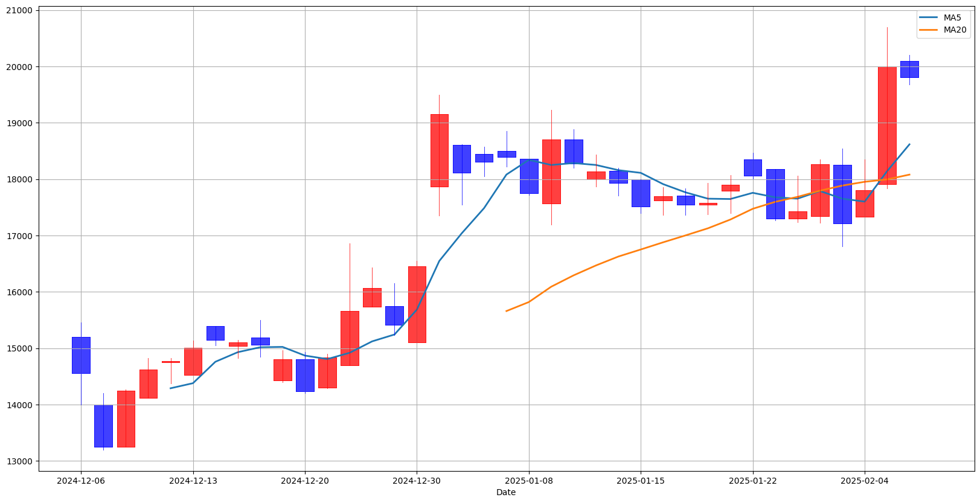
Task: Select the 2024-12-13 x-axis tick label
Action: click(x=193, y=481)
